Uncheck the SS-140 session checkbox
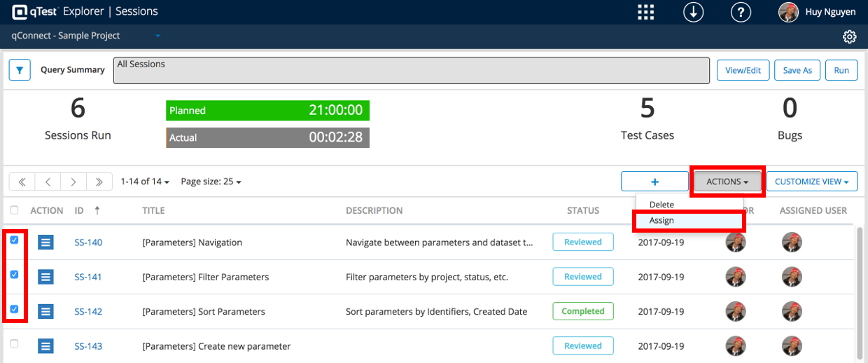The image size is (868, 363). click(15, 240)
